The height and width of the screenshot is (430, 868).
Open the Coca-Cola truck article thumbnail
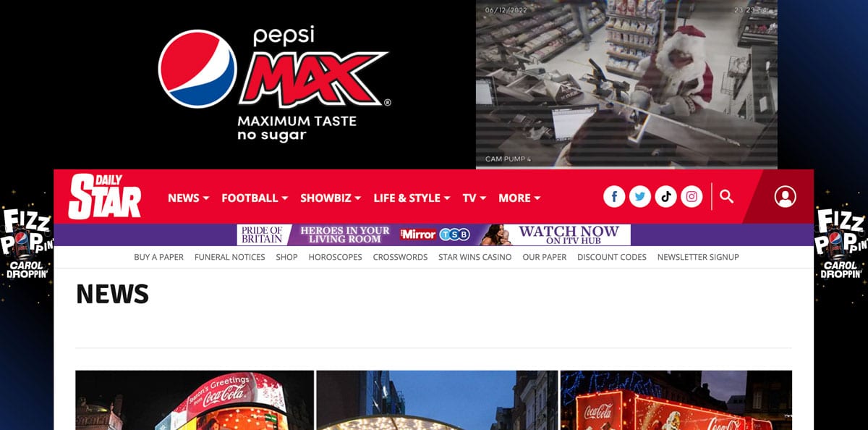676,400
